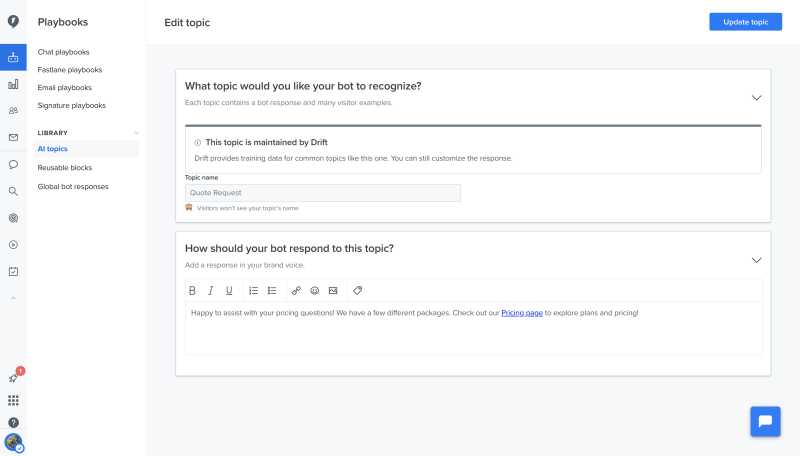800x456 pixels.
Task: Insert an image into the response
Action: 333,291
